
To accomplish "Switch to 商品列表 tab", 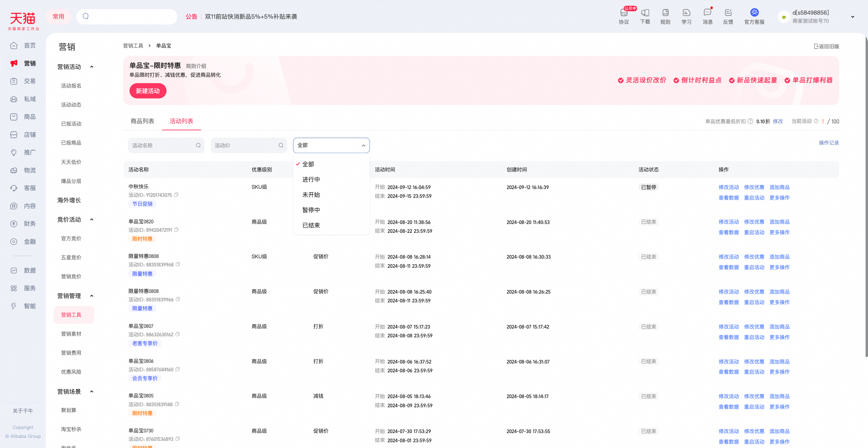I will click(142, 121).
